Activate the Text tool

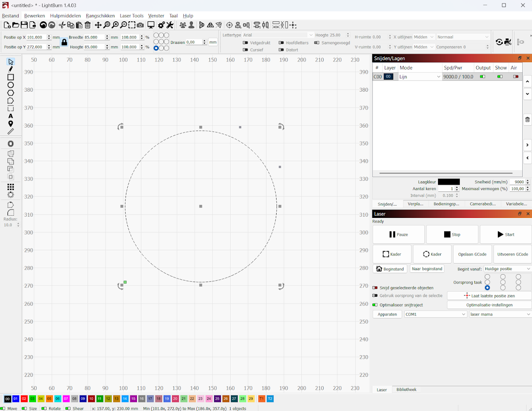pos(11,116)
